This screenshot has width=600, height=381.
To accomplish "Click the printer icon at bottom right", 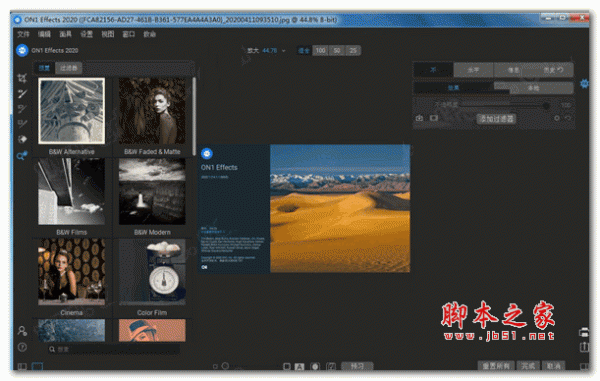I will tap(584, 332).
